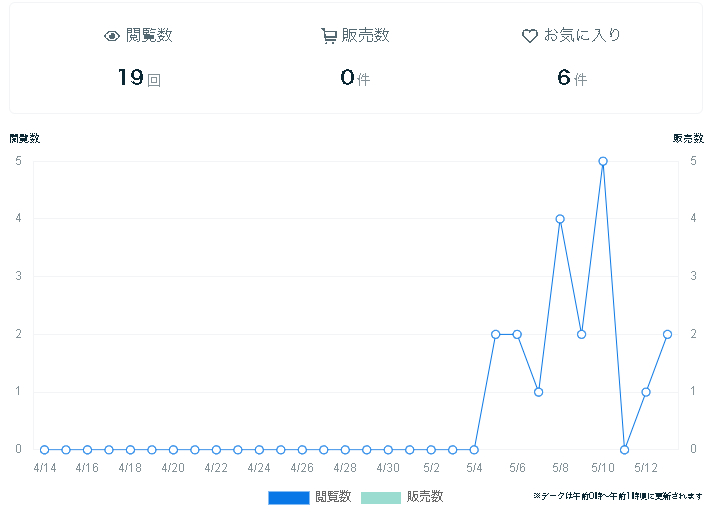Toggle 販売数 series via legend label
The height and width of the screenshot is (519, 709).
coord(425,497)
